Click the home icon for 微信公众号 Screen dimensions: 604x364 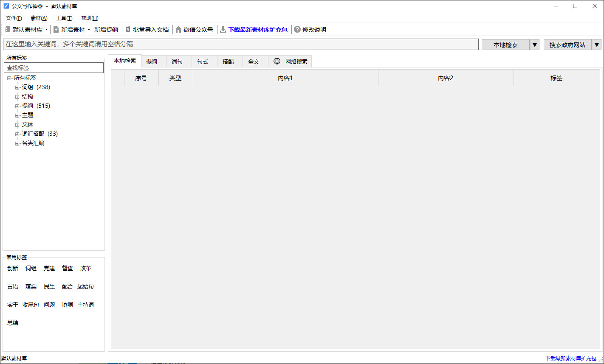[x=178, y=30]
